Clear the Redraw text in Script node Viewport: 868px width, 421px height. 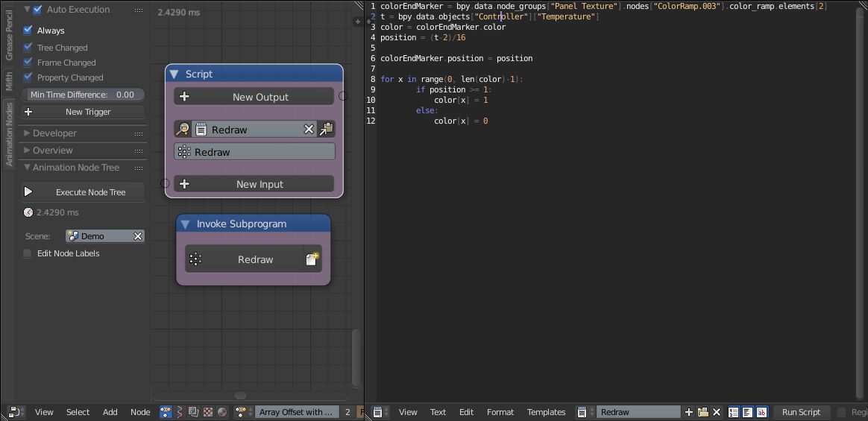point(309,130)
